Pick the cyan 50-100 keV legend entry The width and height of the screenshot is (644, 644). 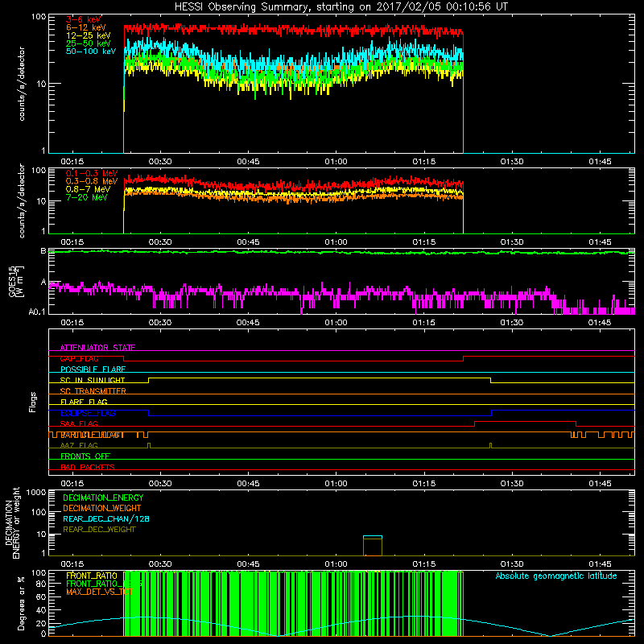pos(91,52)
